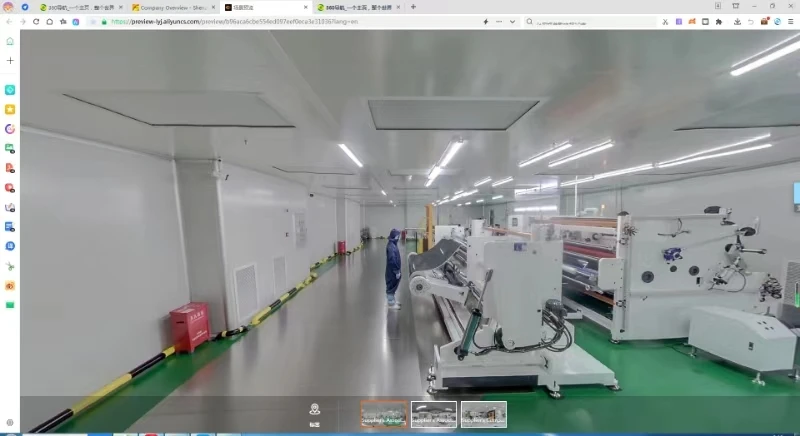Viewport: 800px width, 436px height.
Task: Open the browser hamburger menu
Action: tap(790, 21)
